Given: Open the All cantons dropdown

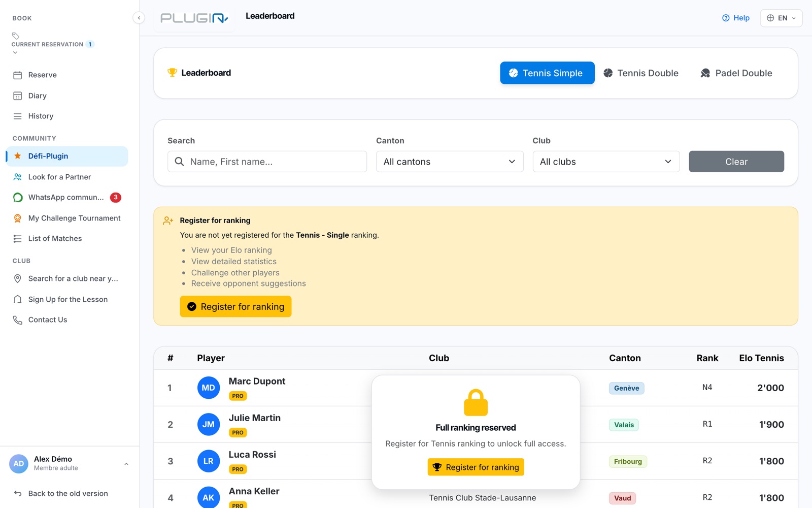Looking at the screenshot, I should coord(450,162).
